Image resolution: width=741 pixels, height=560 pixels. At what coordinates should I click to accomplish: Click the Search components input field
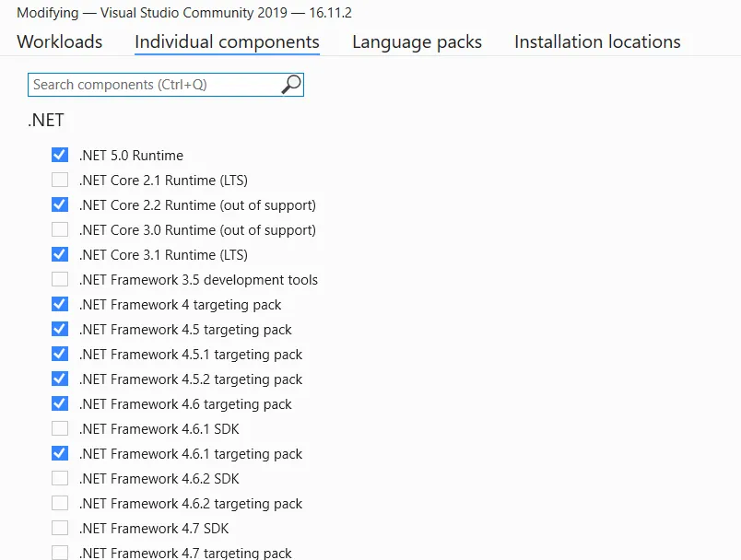(x=152, y=85)
